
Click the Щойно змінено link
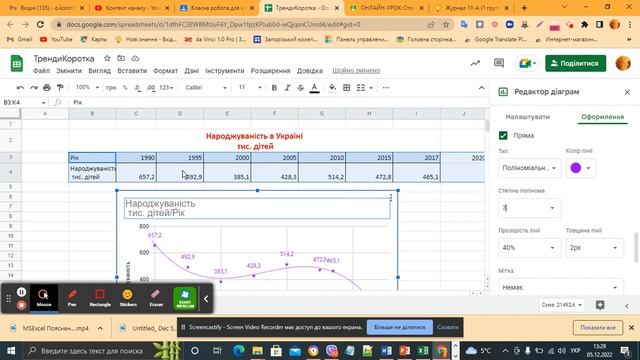(356, 71)
